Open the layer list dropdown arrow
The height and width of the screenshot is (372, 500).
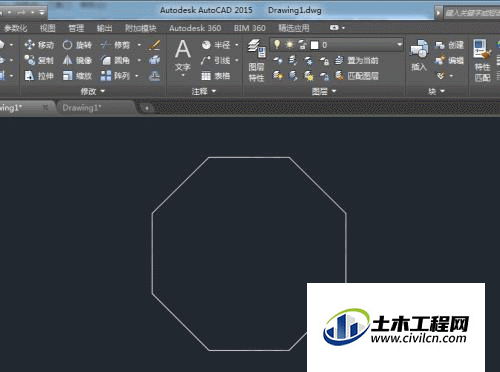pyautogui.click(x=399, y=44)
